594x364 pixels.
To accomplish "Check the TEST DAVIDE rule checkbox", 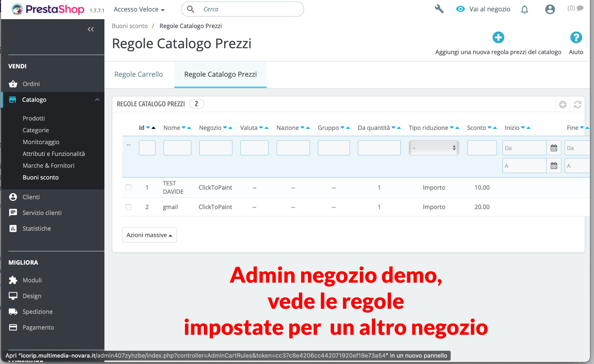I will point(129,188).
